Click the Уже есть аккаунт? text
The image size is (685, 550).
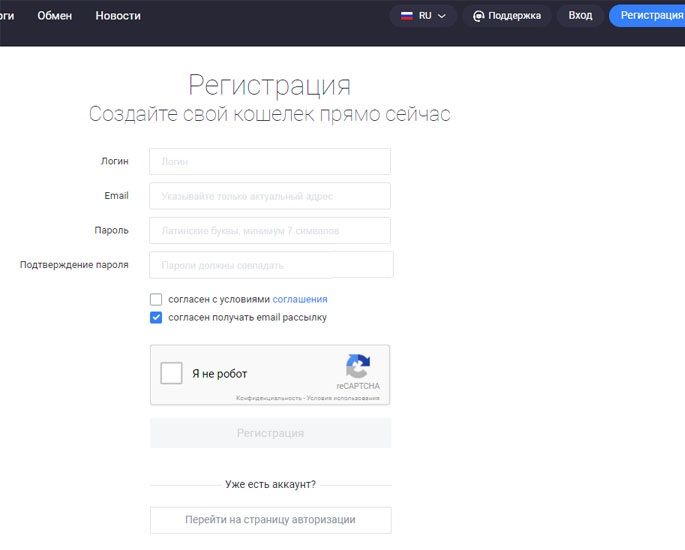pos(270,484)
